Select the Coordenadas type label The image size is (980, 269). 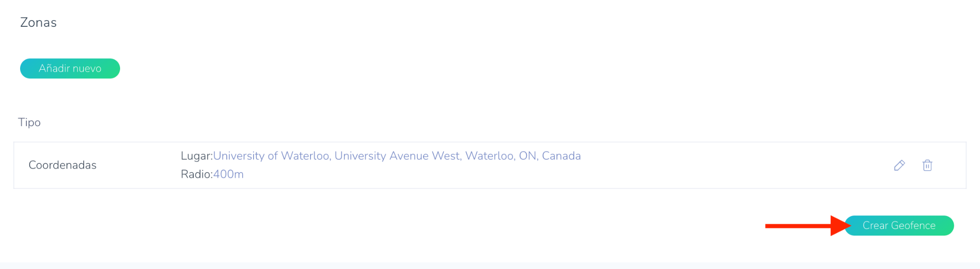(63, 165)
